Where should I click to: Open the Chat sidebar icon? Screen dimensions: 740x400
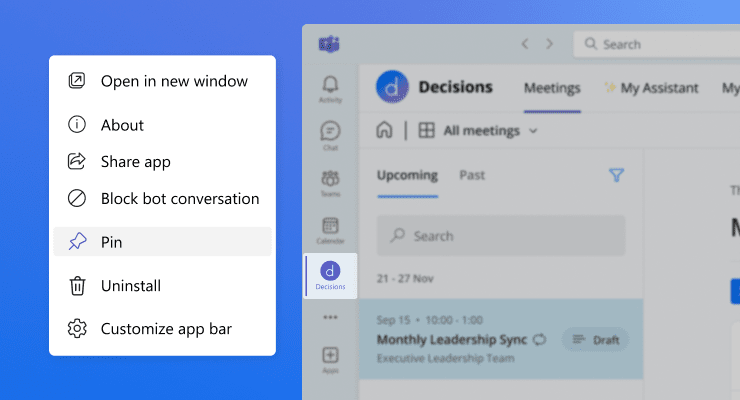(330, 135)
